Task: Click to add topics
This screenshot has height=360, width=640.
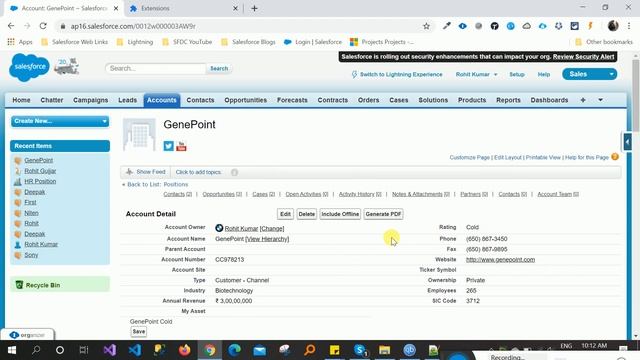Action: (x=198, y=172)
